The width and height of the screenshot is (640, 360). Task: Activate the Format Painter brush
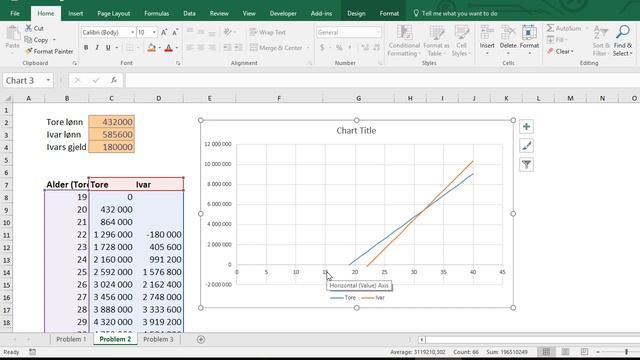click(29, 51)
